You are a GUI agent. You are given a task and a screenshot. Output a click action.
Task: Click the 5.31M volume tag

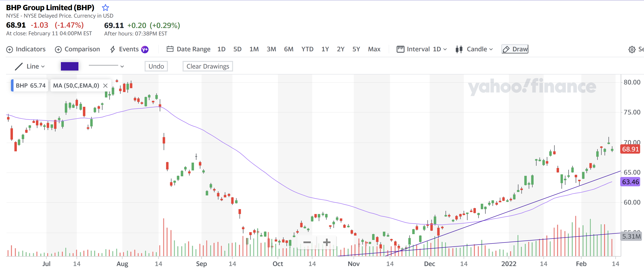[x=631, y=236]
